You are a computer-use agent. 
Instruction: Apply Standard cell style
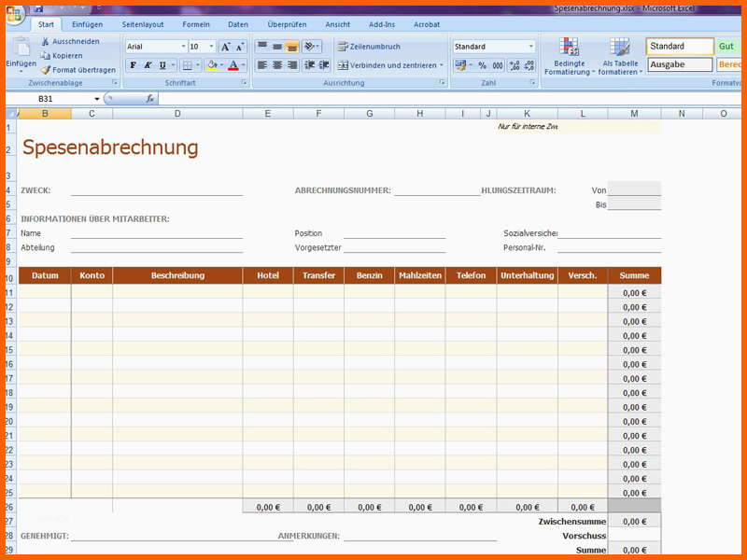[680, 46]
